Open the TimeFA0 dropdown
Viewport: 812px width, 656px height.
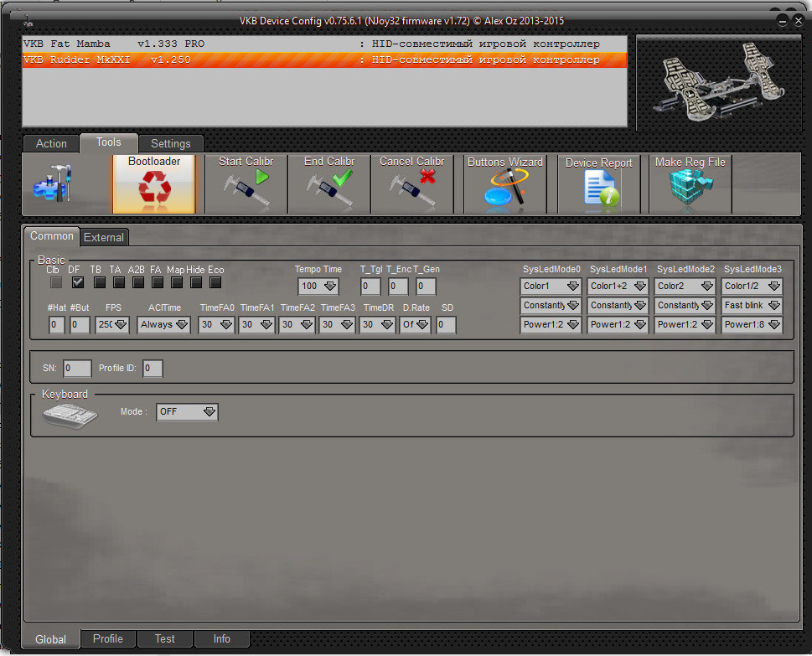coord(216,324)
